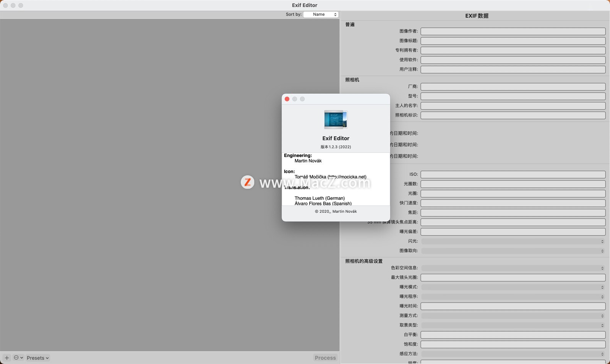The height and width of the screenshot is (364, 610).
Task: Click the EXIF数据 panel header
Action: [x=477, y=16]
